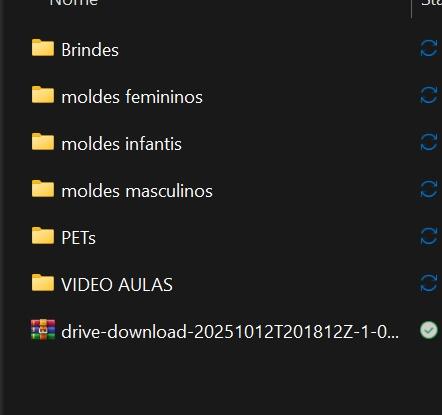This screenshot has height=415, width=442.
Task: Click the sync status icon beside Brindes
Action: pyautogui.click(x=429, y=49)
